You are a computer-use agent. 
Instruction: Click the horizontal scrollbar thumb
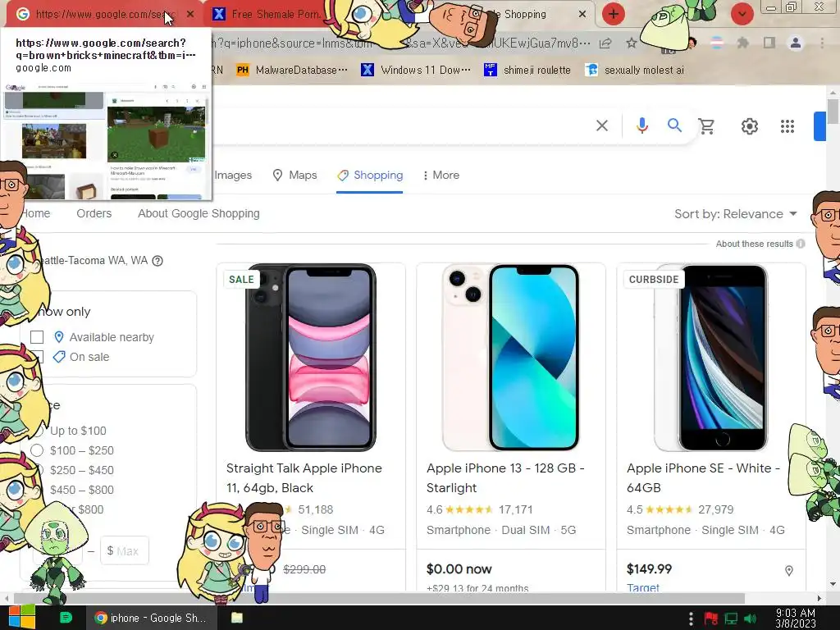(x=379, y=598)
